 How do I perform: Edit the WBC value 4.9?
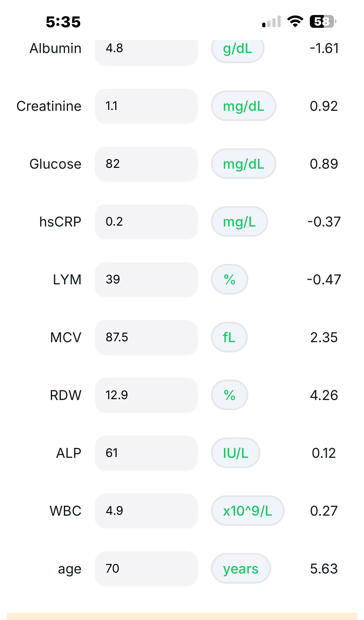[x=146, y=511]
